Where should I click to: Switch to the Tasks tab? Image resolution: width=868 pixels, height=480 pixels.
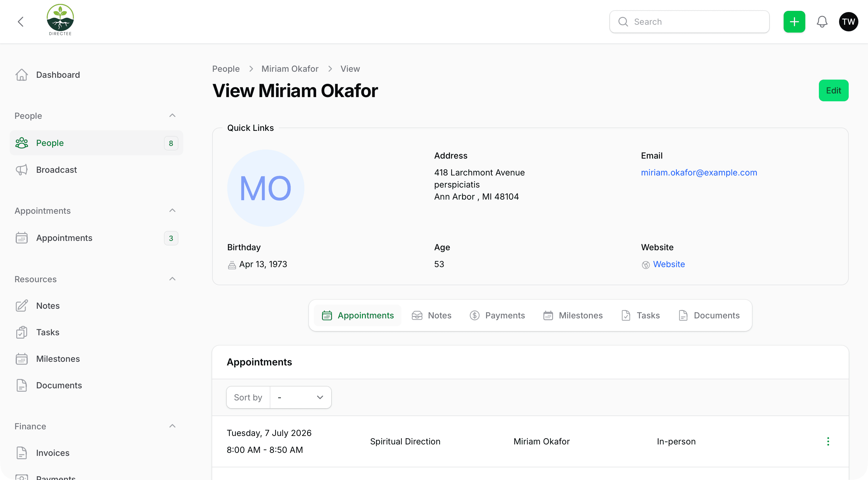tap(640, 315)
